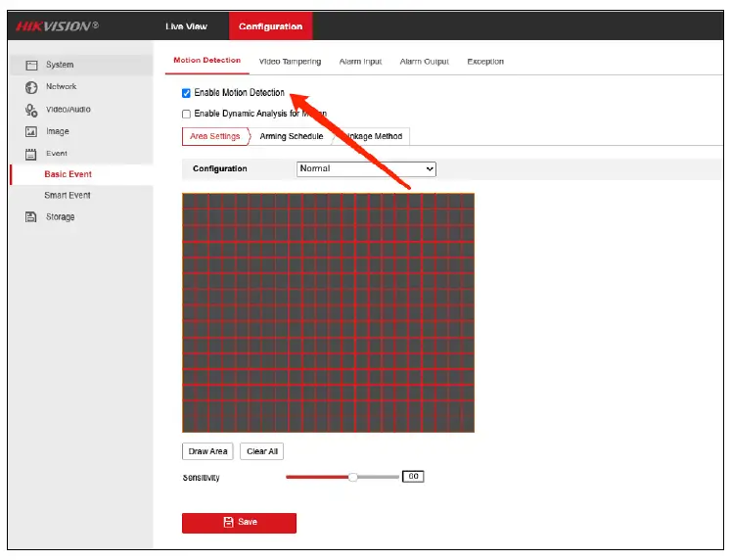The image size is (731, 560).
Task: Click the Sensitivity value input box
Action: (413, 477)
